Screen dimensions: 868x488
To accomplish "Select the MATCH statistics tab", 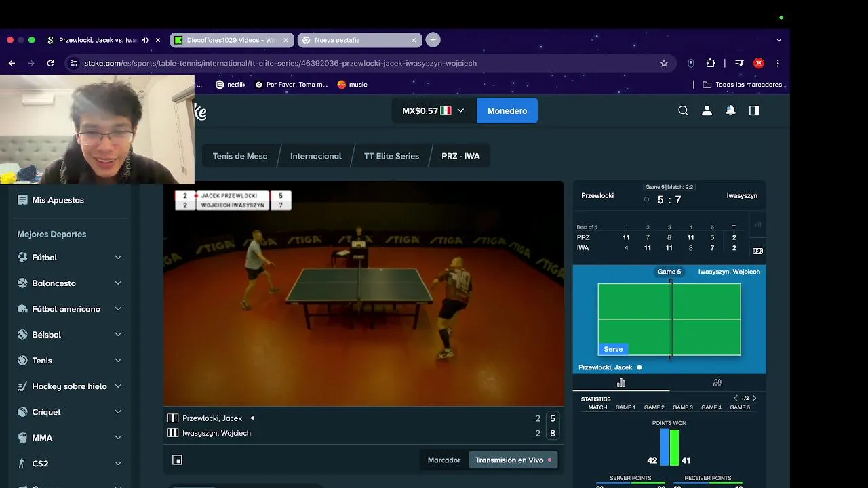I will coord(597,407).
